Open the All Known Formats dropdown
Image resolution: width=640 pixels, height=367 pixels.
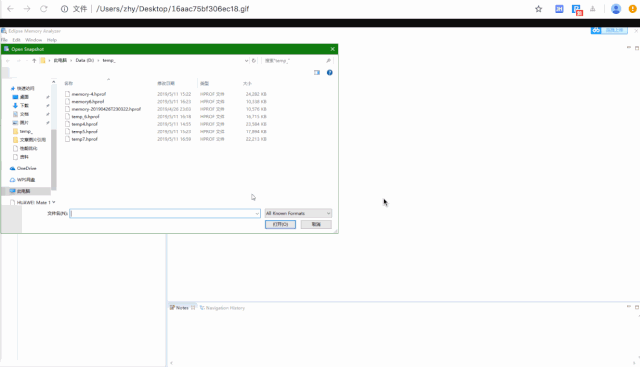(298, 213)
